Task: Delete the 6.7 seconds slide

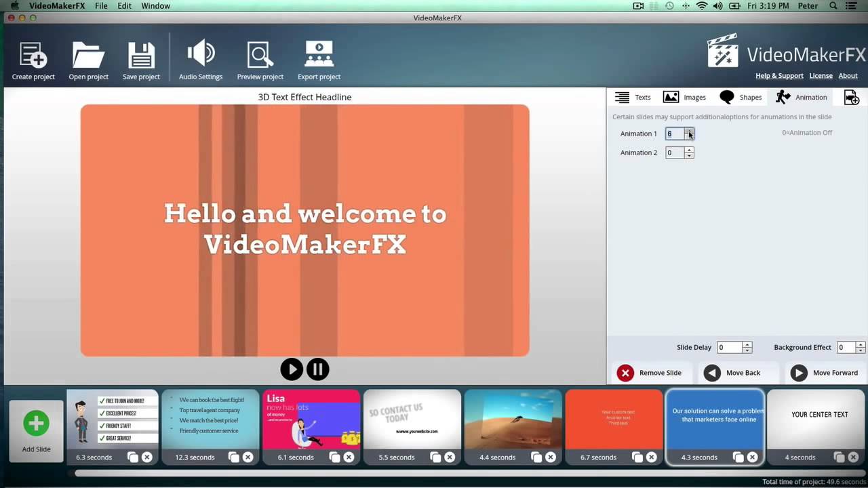Action: click(x=651, y=457)
